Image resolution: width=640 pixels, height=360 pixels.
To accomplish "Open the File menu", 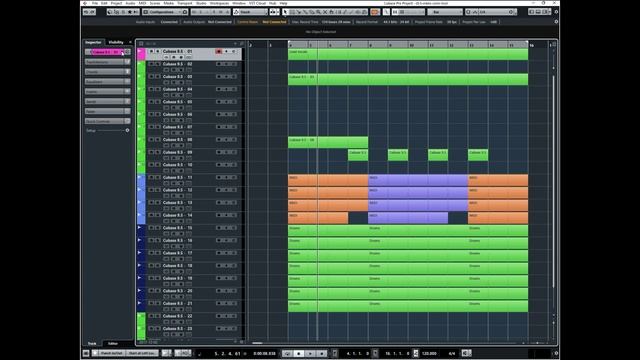I will 95,3.
